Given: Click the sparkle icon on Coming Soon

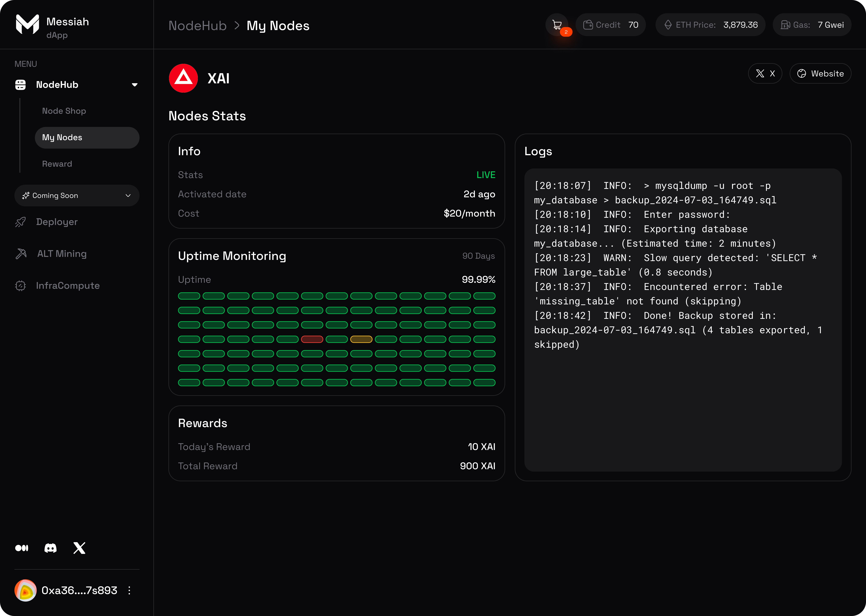Looking at the screenshot, I should (x=26, y=195).
